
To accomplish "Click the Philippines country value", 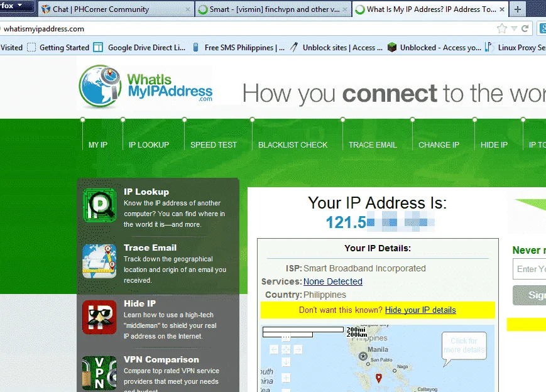I will 325,295.
